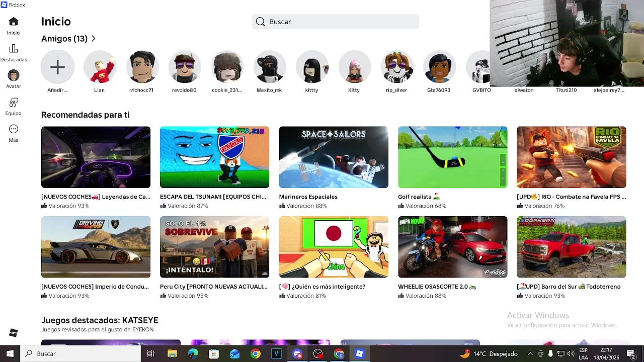Open RIO - Combate na Favela thumbnail
This screenshot has width=644, height=362.
[572, 157]
